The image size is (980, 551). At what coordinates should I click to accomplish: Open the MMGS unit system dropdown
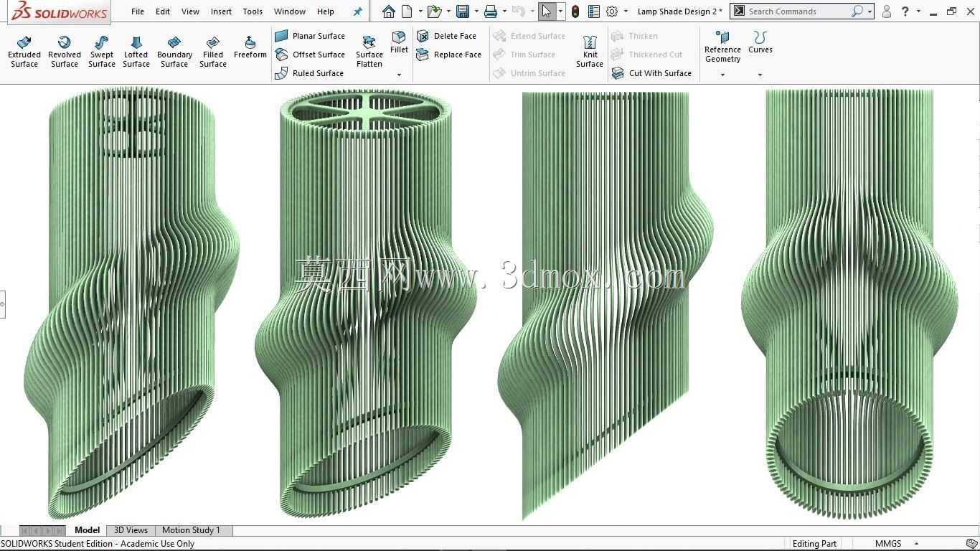coord(916,544)
